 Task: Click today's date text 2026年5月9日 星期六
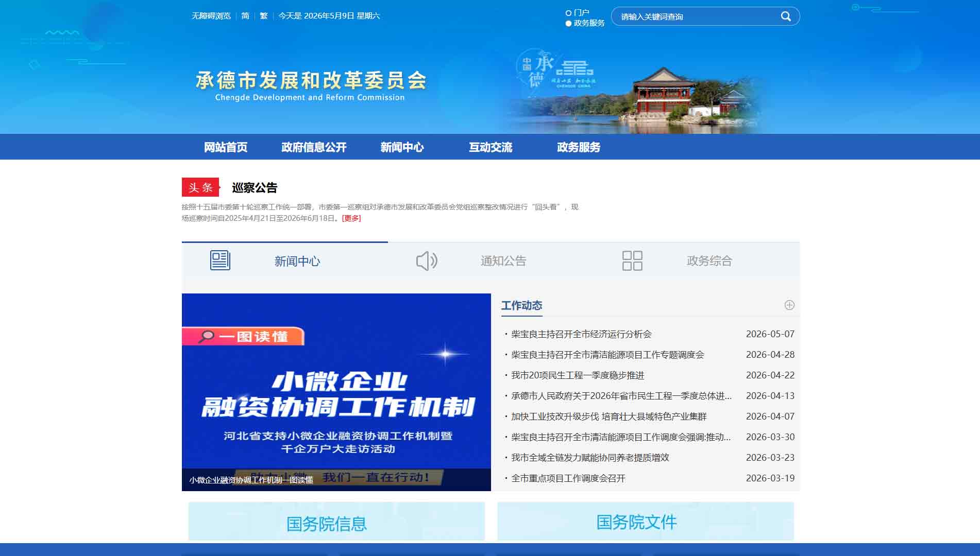342,16
